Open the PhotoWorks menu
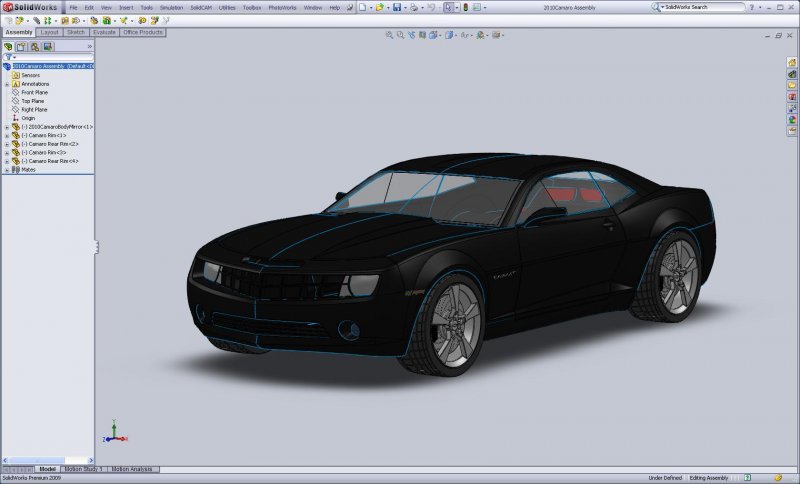 282,8
